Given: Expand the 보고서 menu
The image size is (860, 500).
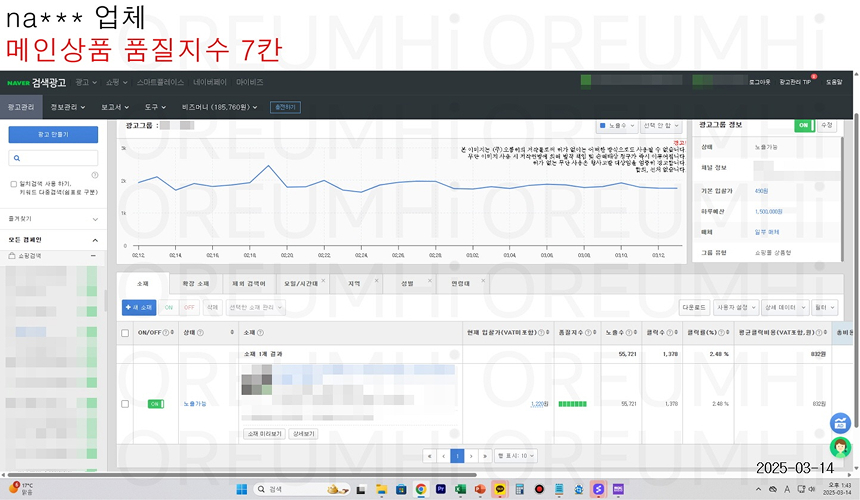Looking at the screenshot, I should coord(115,107).
